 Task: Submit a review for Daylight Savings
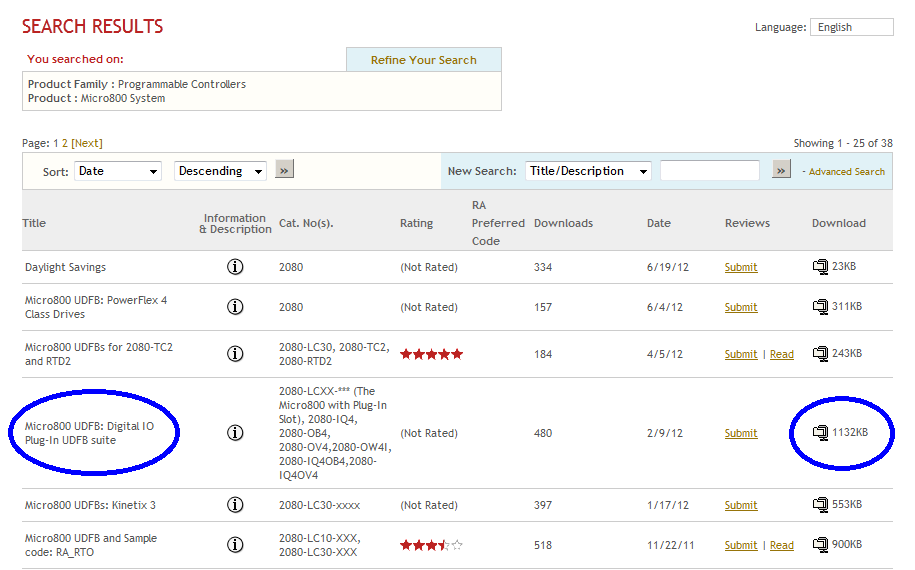click(741, 267)
